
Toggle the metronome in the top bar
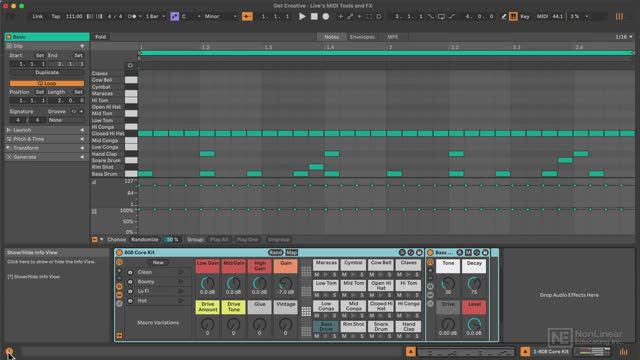pos(132,16)
